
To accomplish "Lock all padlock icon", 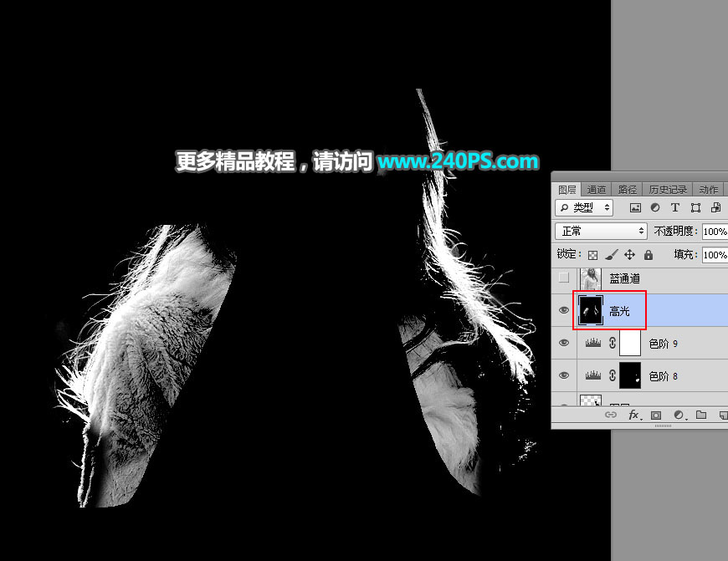I will coord(649,254).
